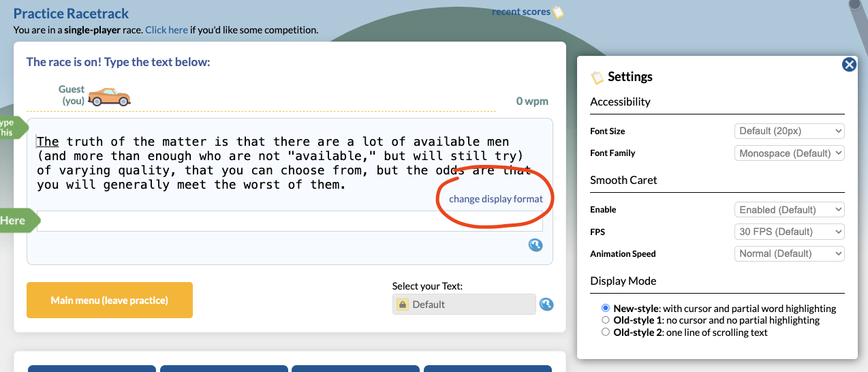Click the blue wrench icon below typing box
The image size is (868, 372).
coord(536,245)
